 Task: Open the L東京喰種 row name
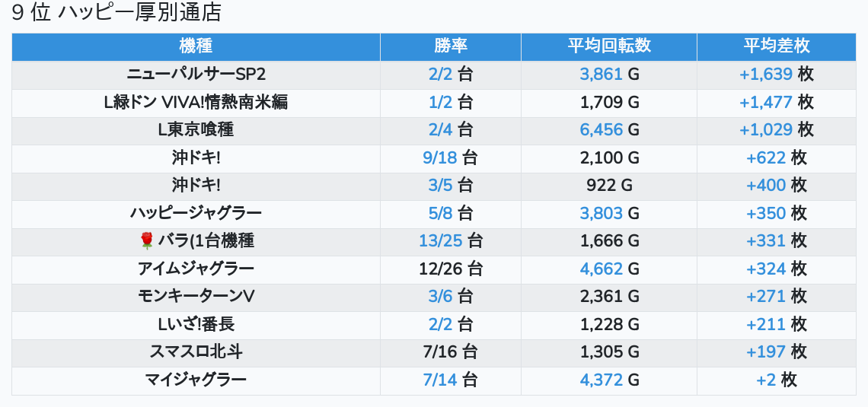(196, 130)
